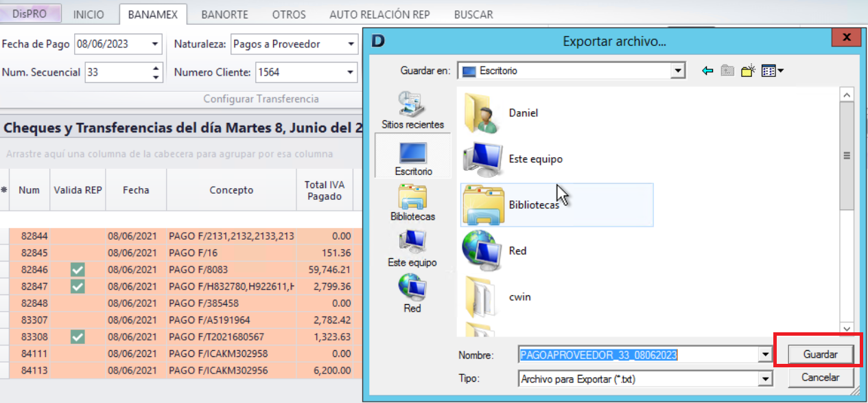The width and height of the screenshot is (868, 403).
Task: Toggle Valida REP checkbox for row 82846
Action: click(78, 270)
